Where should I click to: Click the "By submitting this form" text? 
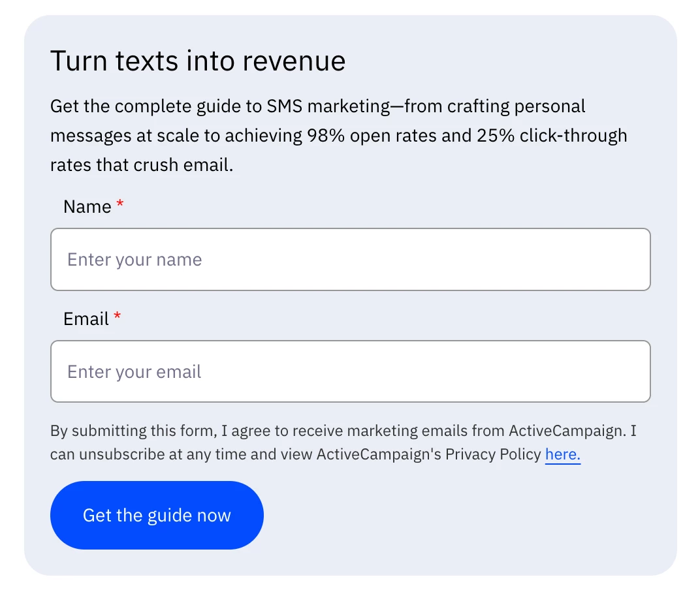pyautogui.click(x=132, y=431)
